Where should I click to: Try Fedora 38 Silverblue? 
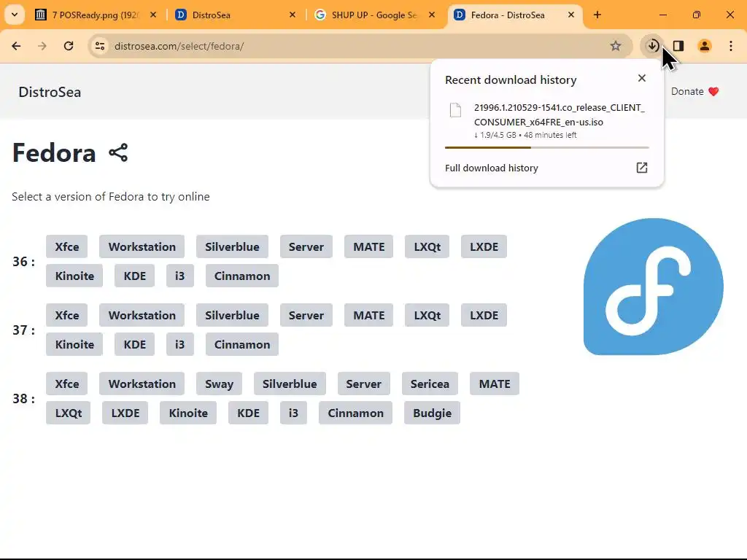click(290, 384)
